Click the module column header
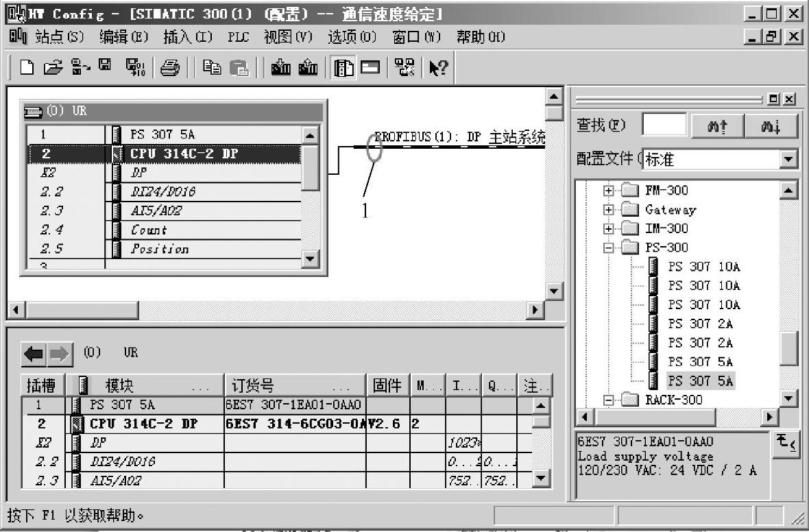 pos(145,385)
